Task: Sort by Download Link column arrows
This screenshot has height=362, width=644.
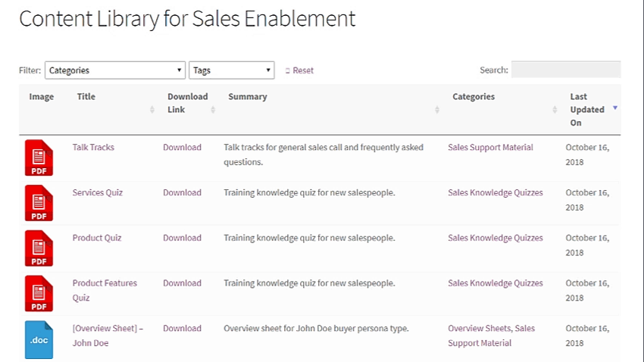Action: point(213,110)
